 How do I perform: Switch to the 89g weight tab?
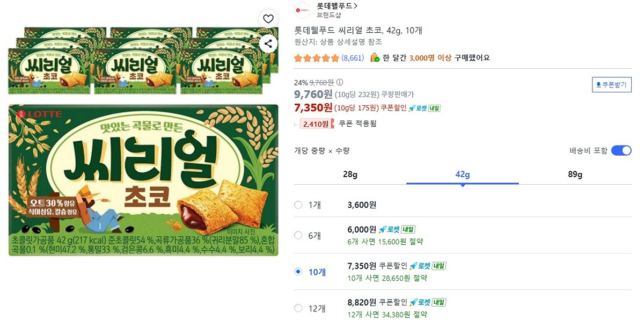(575, 175)
